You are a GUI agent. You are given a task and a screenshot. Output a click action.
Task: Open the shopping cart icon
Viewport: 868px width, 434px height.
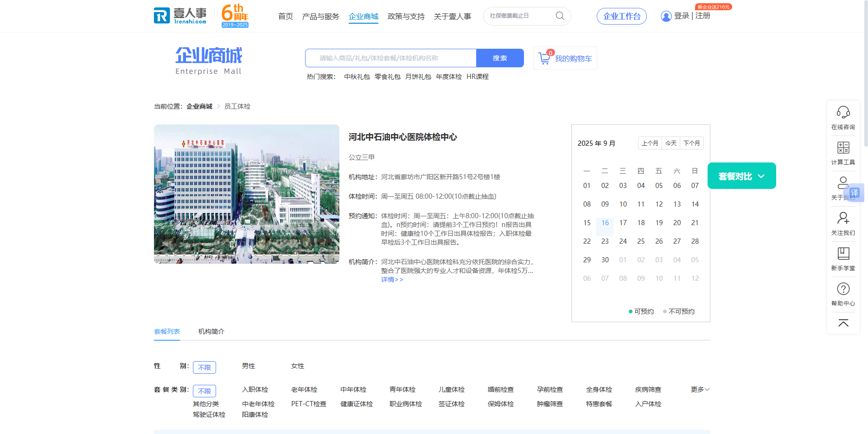point(544,58)
